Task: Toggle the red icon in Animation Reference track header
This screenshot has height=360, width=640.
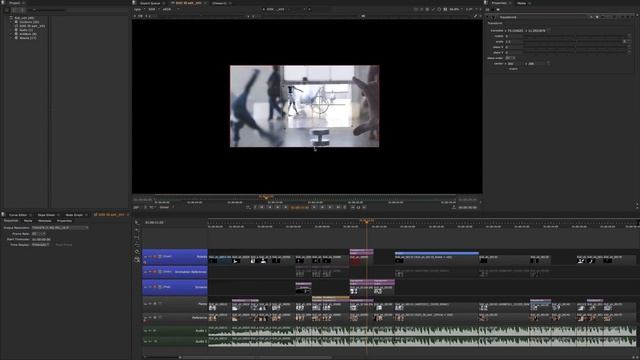Action: click(x=155, y=272)
